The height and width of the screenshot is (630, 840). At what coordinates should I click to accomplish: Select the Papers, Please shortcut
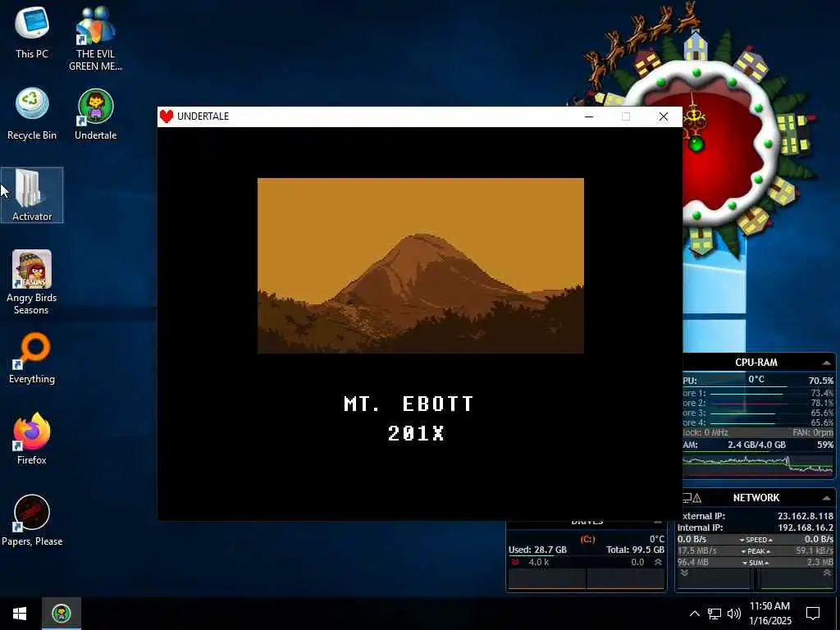[32, 520]
